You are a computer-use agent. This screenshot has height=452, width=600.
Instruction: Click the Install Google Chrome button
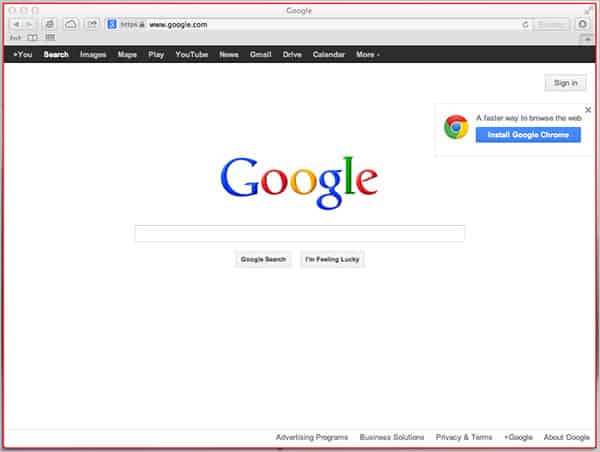pos(528,135)
